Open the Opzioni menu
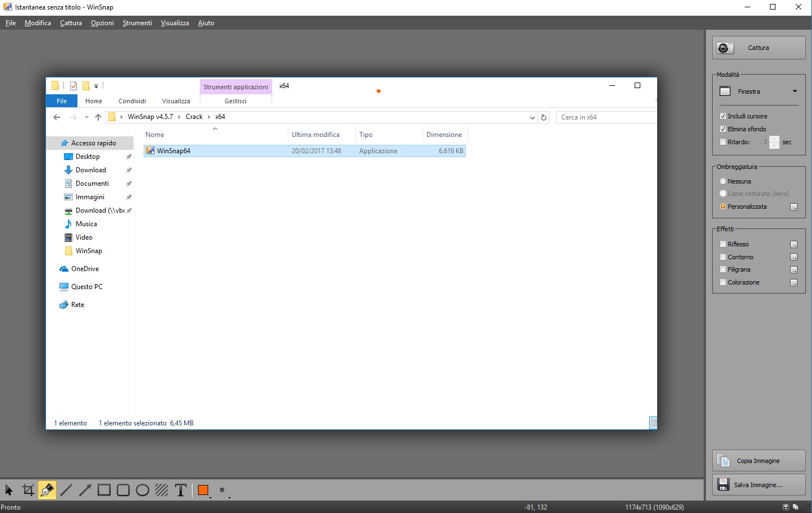This screenshot has height=513, width=812. [102, 23]
